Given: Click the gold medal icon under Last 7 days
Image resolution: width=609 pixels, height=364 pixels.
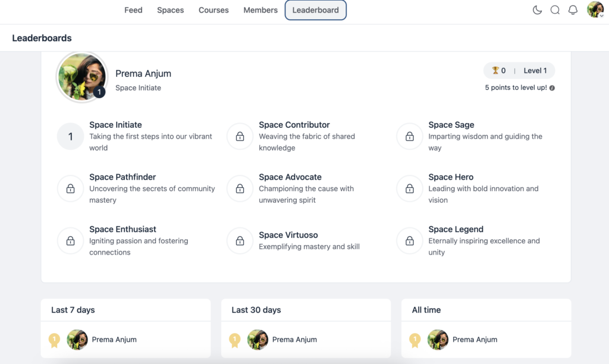Looking at the screenshot, I should pos(54,340).
